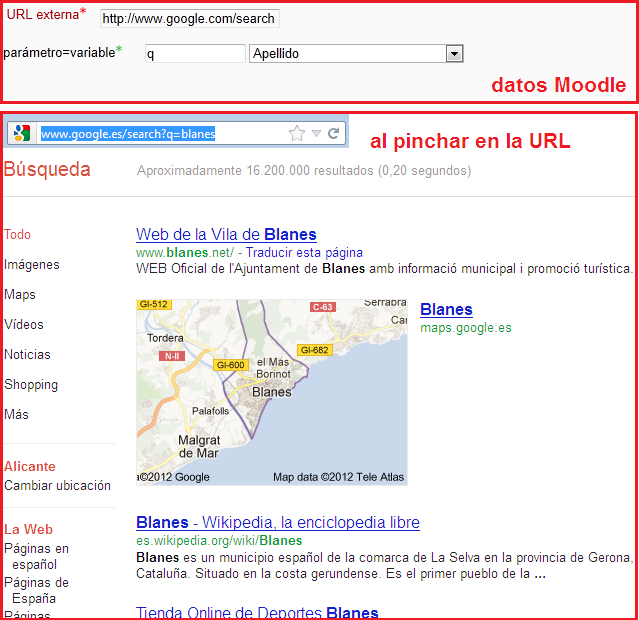Click the www.blanes.net green URL text
Image resolution: width=639 pixels, height=620 pixels.
point(185,253)
